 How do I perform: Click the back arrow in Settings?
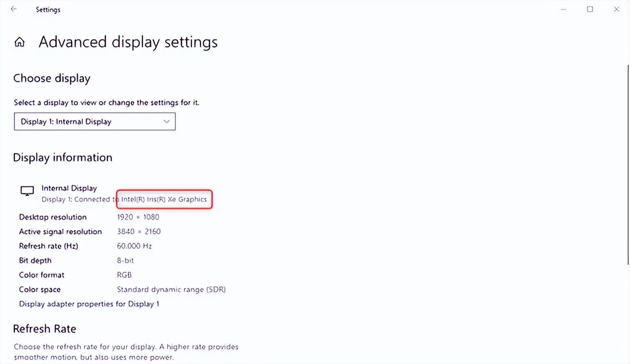pyautogui.click(x=13, y=9)
